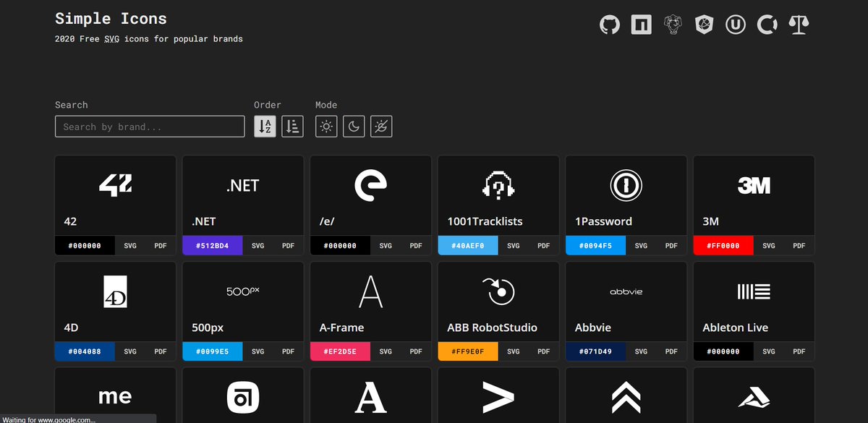Download PDF for A-Frame
The width and height of the screenshot is (868, 423).
click(416, 351)
